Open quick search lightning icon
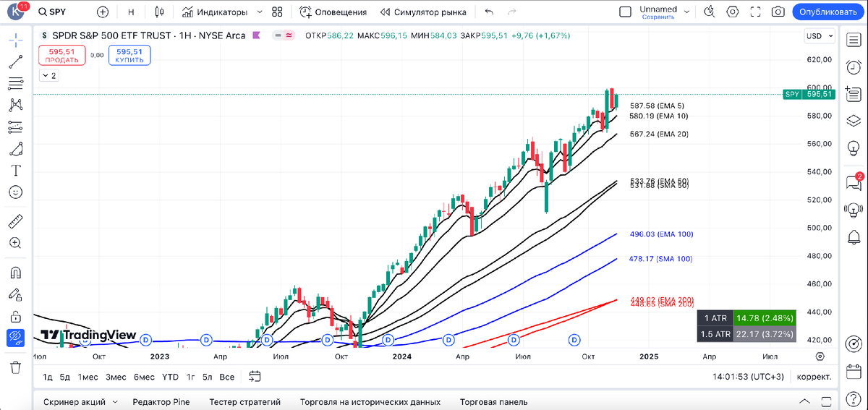 (x=711, y=12)
